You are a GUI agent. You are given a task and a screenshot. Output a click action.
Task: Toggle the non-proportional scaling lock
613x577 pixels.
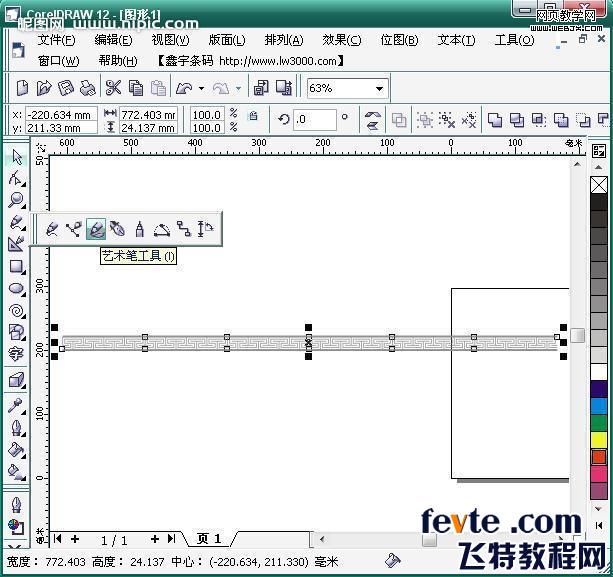click(253, 116)
